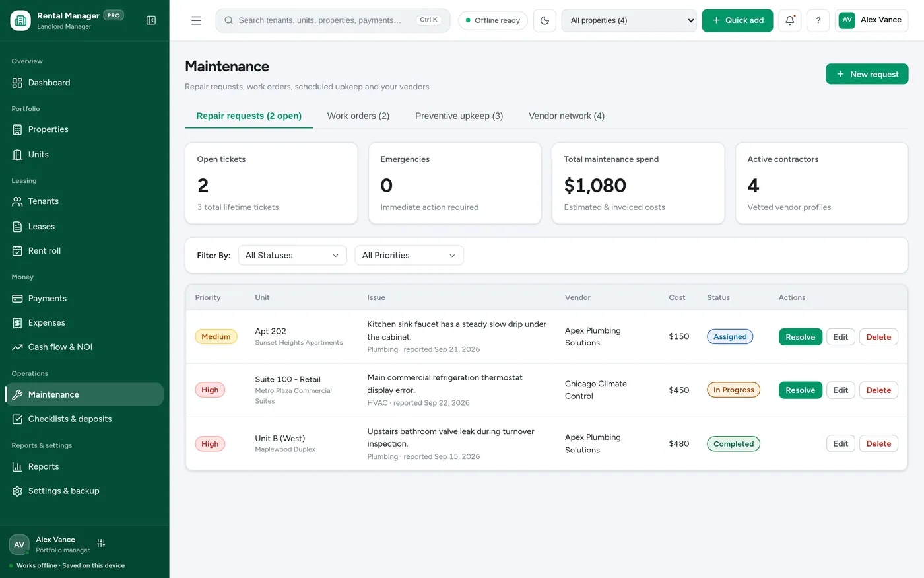
Task: Edit the Unit B (West) request
Action: tap(841, 444)
